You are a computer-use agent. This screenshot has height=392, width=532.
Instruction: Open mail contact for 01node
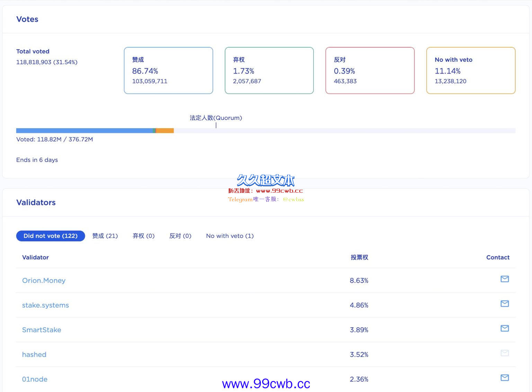click(x=505, y=378)
